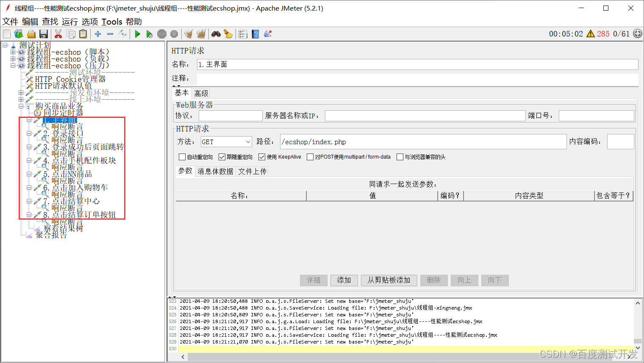The height and width of the screenshot is (363, 644).
Task: Click the Heap dump toolbar icon
Action: click(268, 34)
